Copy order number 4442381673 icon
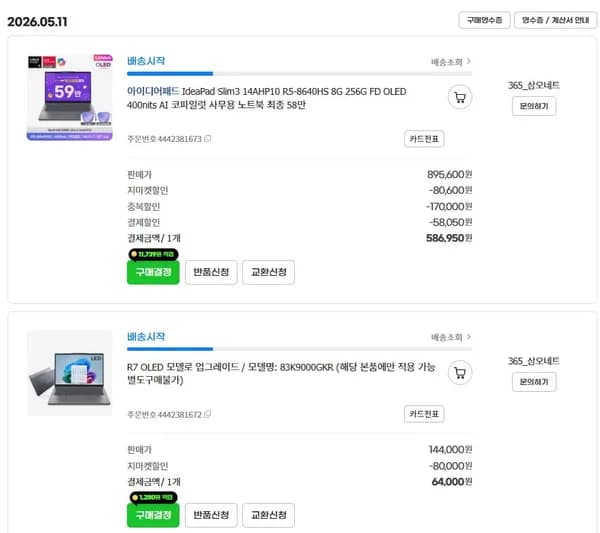Viewport: 600px width, 533px height. point(207,139)
